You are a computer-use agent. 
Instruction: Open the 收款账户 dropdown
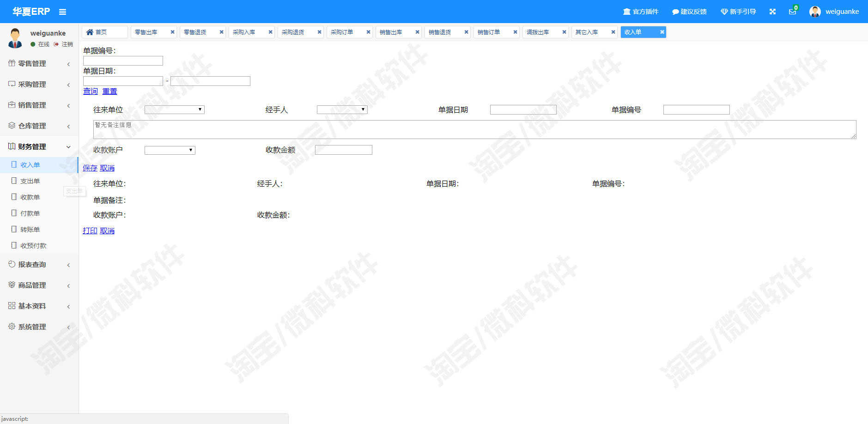170,150
